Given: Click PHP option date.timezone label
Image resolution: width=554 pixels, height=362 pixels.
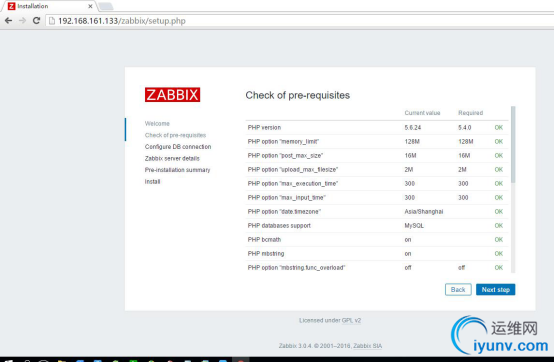Looking at the screenshot, I should (284, 212).
